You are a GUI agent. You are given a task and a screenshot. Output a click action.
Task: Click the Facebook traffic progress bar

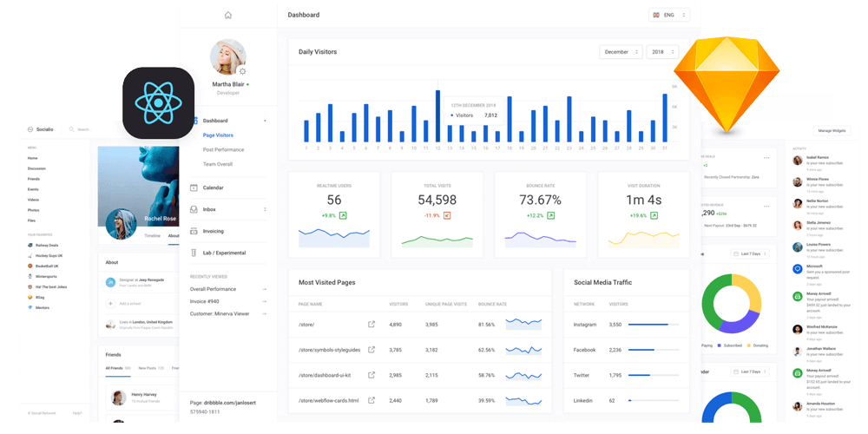coord(654,351)
